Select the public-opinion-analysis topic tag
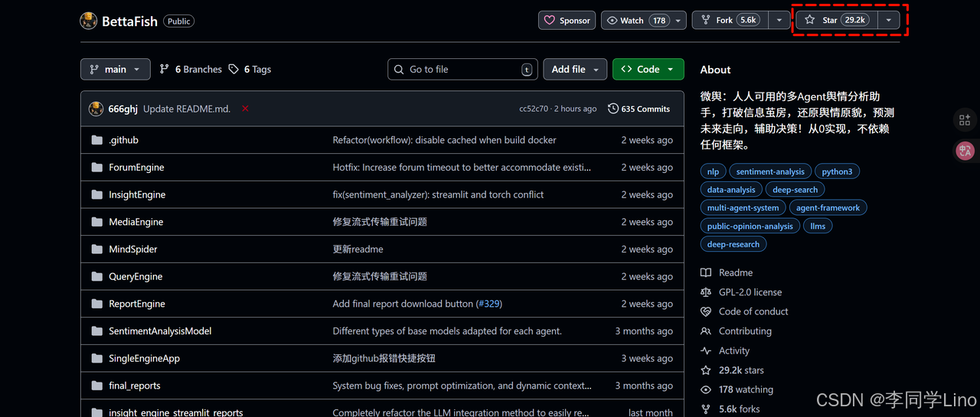 tap(750, 226)
